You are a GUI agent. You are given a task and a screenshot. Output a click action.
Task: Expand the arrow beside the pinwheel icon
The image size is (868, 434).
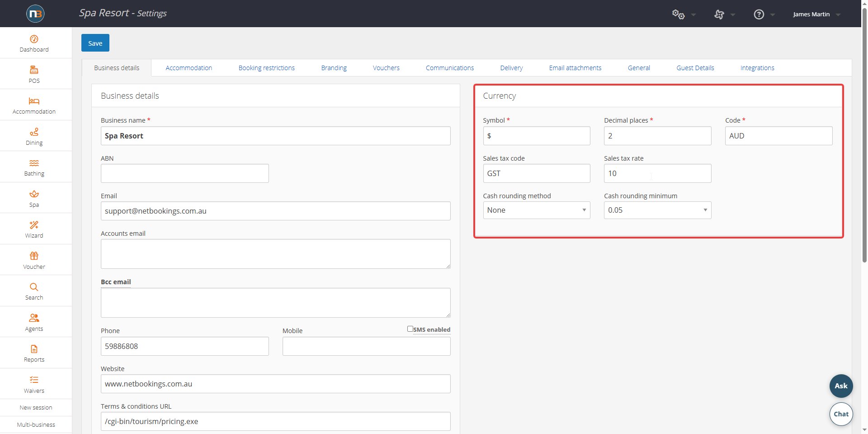pos(733,15)
